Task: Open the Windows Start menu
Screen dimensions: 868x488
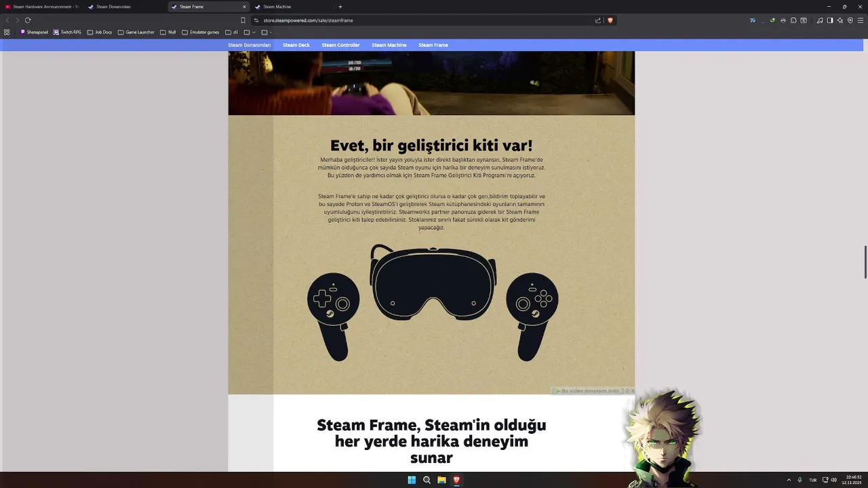Action: point(412,480)
